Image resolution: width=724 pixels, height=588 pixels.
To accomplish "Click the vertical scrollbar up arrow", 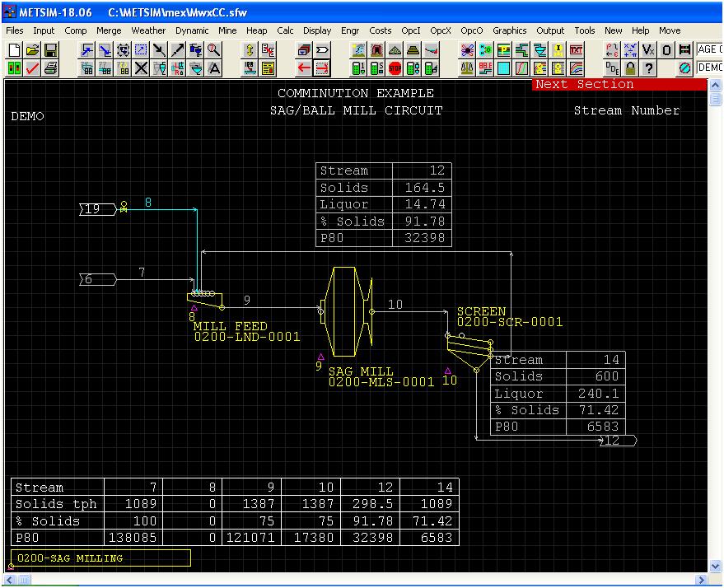I will point(715,86).
